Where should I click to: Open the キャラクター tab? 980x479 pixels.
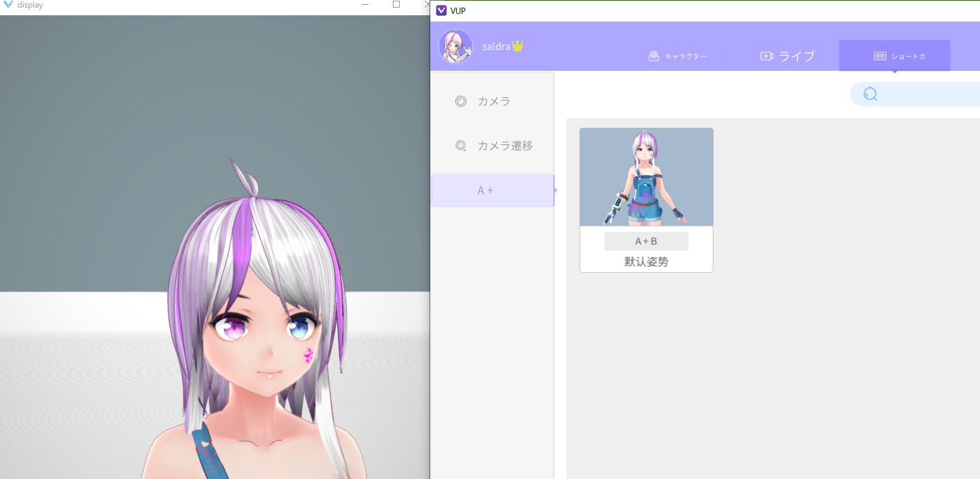coord(677,56)
